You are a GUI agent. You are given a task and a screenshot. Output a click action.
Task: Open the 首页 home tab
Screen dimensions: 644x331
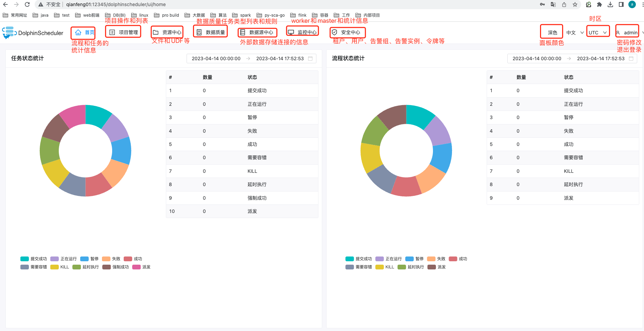[85, 32]
